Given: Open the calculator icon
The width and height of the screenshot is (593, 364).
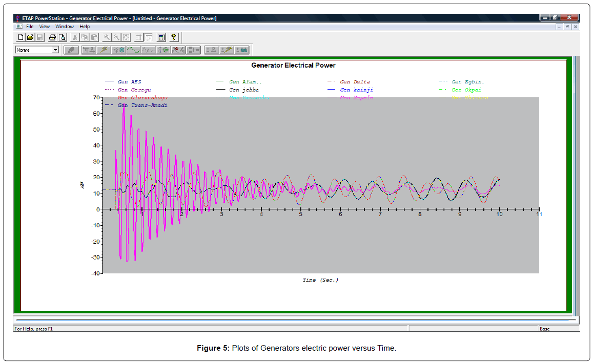Looking at the screenshot, I should (x=161, y=37).
